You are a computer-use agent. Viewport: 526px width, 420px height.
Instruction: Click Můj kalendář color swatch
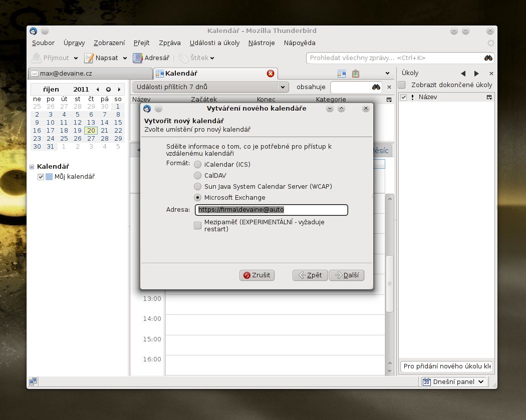click(x=49, y=177)
